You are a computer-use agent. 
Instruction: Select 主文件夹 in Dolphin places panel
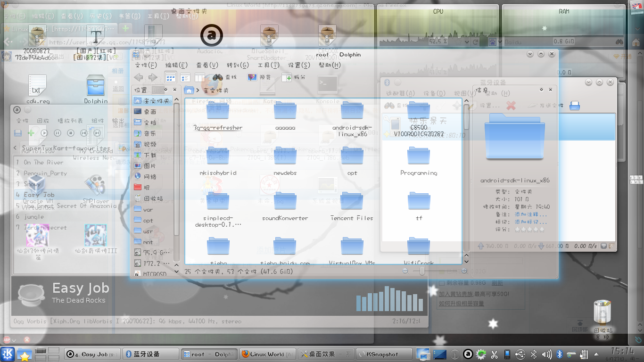coord(153,101)
